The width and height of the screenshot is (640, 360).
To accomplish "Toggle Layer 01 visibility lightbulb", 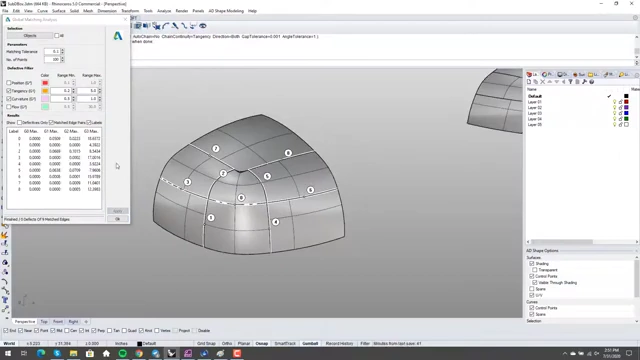I will [x=614, y=102].
